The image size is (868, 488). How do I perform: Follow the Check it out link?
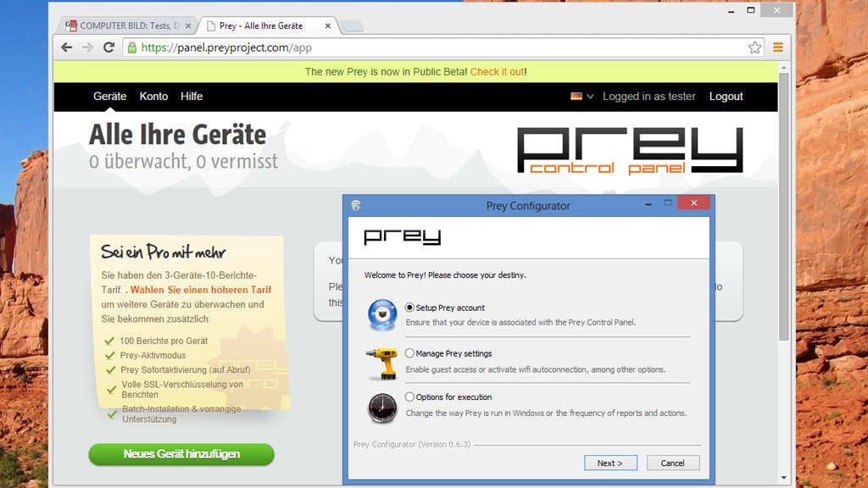[497, 72]
